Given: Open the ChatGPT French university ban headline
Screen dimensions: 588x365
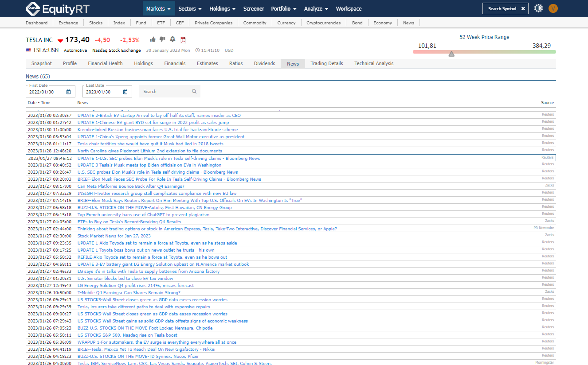Looking at the screenshot, I should tap(143, 215).
